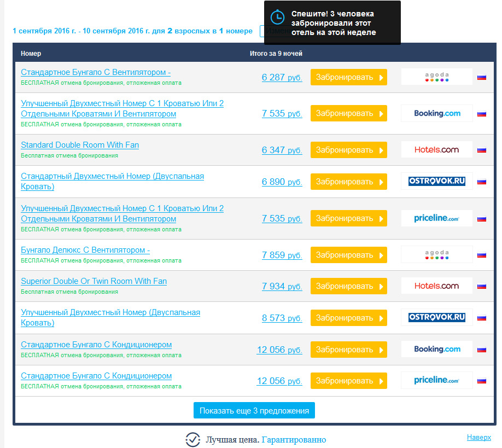Select the Russian flag in the 7 859 руб. row
The height and width of the screenshot is (448, 502).
point(482,255)
